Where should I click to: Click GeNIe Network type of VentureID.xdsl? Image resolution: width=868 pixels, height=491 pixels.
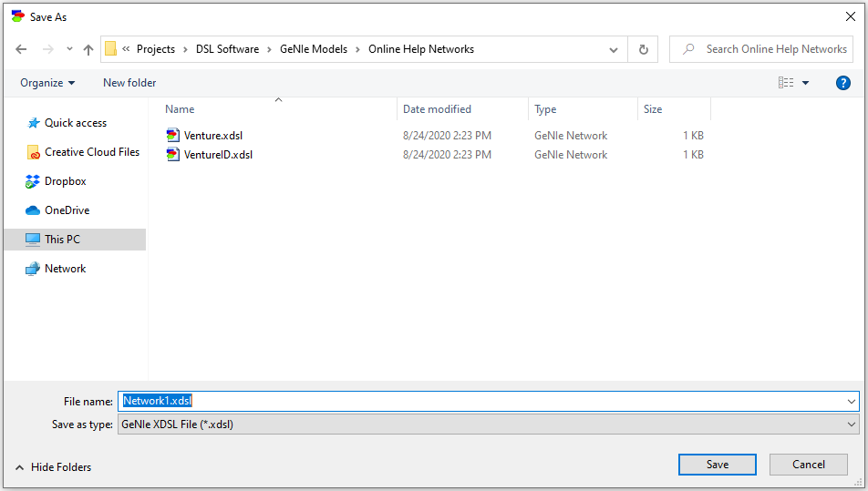click(571, 155)
